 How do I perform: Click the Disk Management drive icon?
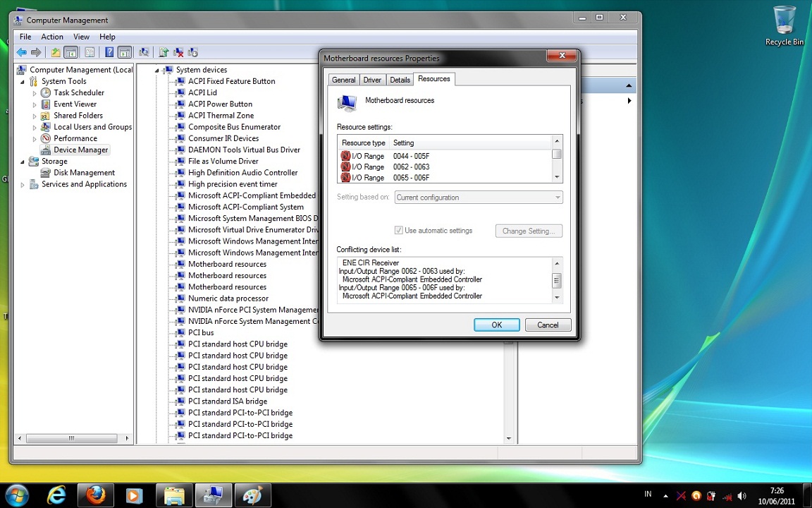[x=46, y=173]
